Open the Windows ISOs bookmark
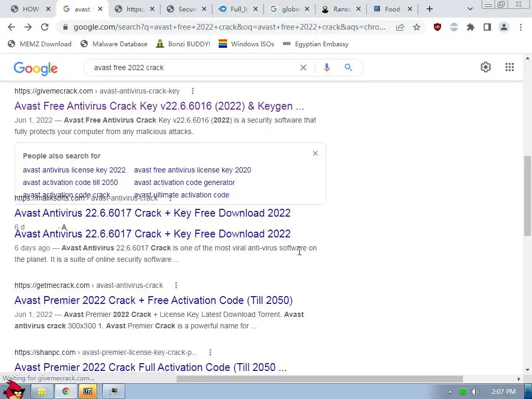Viewport: 532px width, 399px height. tap(246, 44)
